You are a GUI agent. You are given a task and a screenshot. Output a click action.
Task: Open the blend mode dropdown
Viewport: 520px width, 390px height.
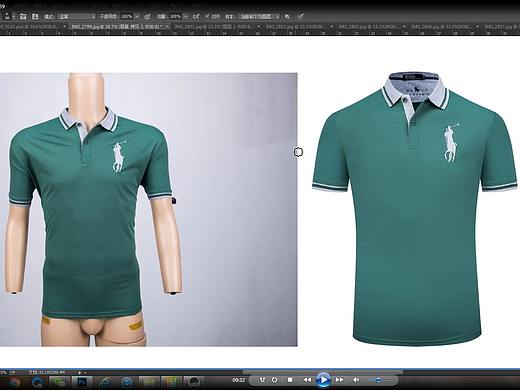[77, 16]
